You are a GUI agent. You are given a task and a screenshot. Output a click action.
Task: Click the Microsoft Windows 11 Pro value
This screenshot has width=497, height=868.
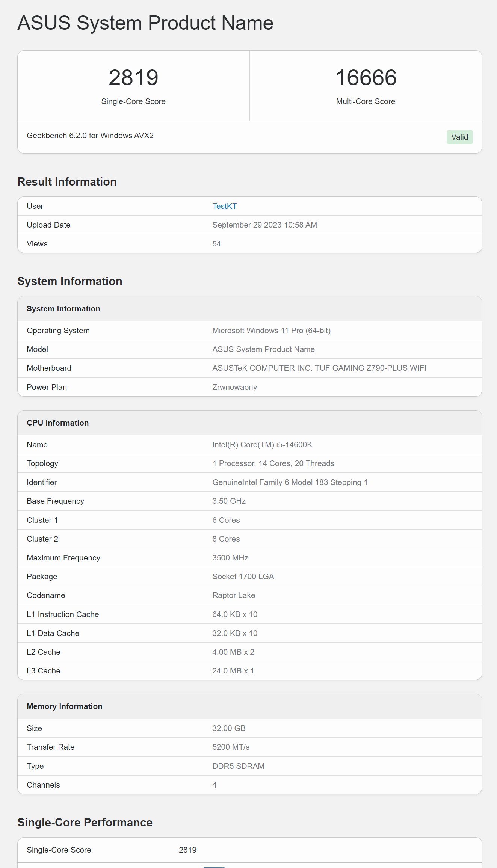pos(271,331)
